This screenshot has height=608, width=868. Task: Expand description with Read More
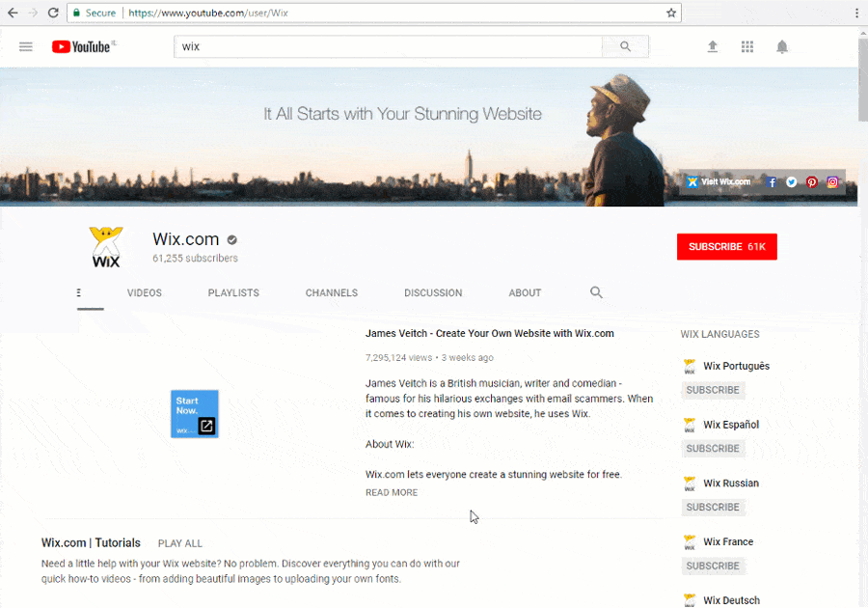(x=392, y=493)
